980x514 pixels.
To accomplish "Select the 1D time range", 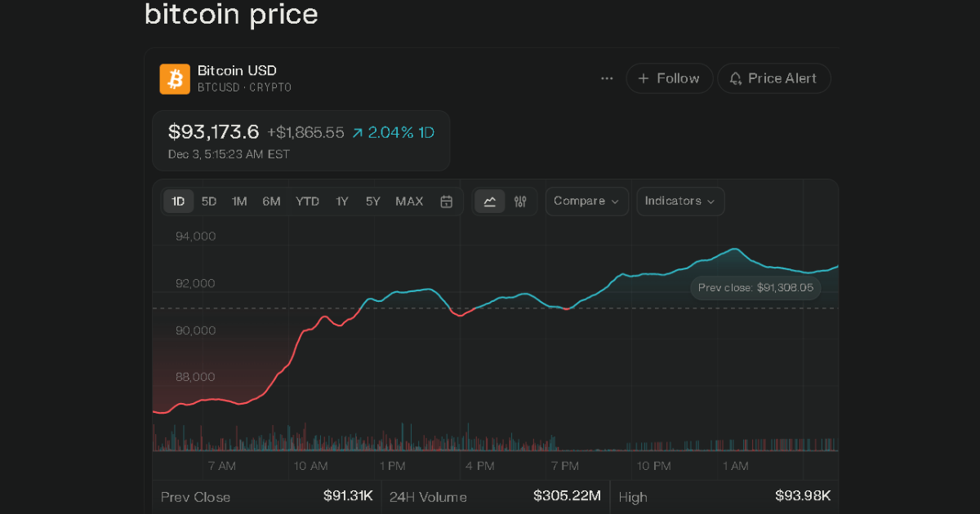I will [x=178, y=202].
